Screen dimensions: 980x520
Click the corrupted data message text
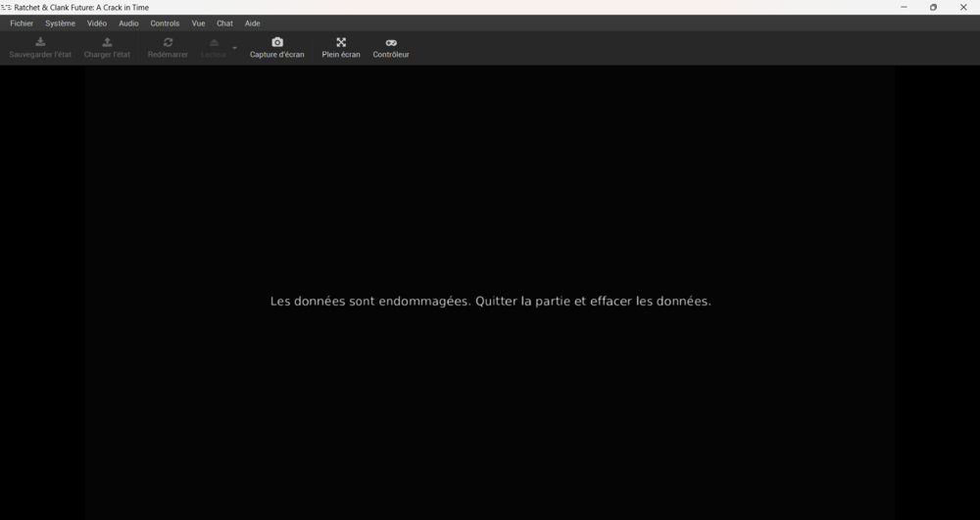pyautogui.click(x=490, y=302)
